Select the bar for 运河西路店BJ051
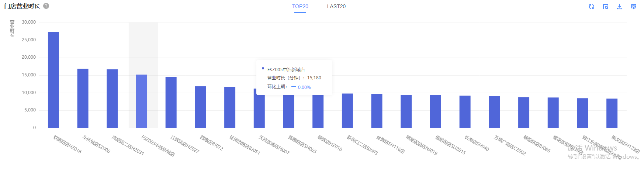The height and width of the screenshot is (169, 644). click(230, 107)
